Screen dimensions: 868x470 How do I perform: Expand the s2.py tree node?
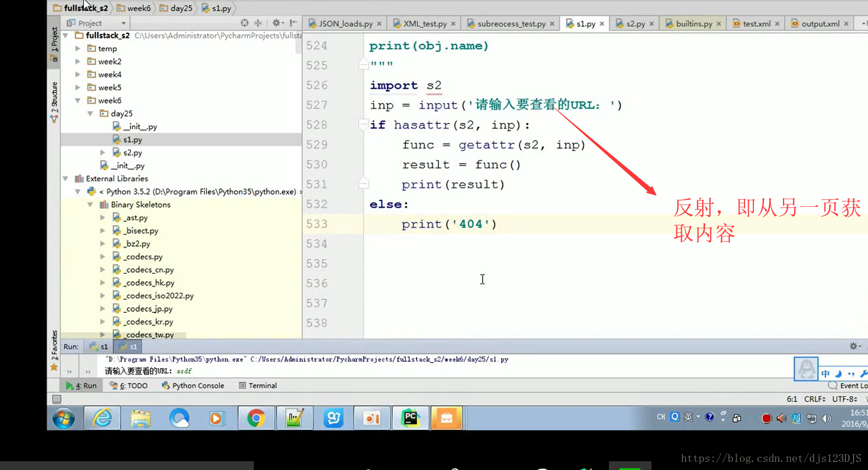coord(103,153)
